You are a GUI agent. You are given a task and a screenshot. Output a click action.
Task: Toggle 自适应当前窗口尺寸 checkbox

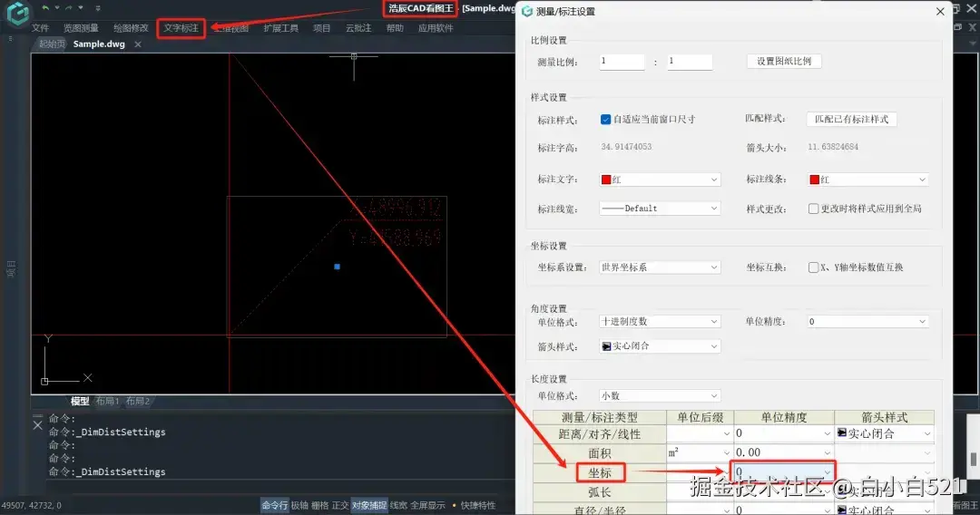click(605, 120)
